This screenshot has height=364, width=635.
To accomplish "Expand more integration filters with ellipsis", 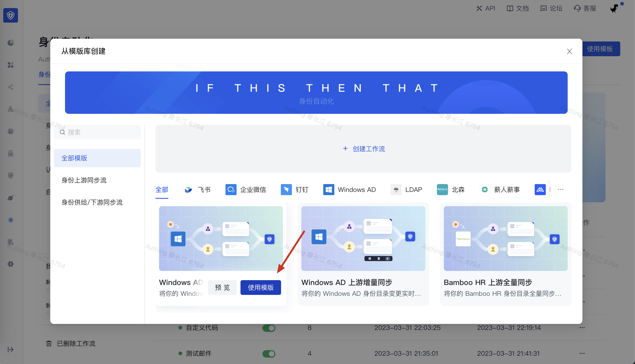I will coord(561,190).
